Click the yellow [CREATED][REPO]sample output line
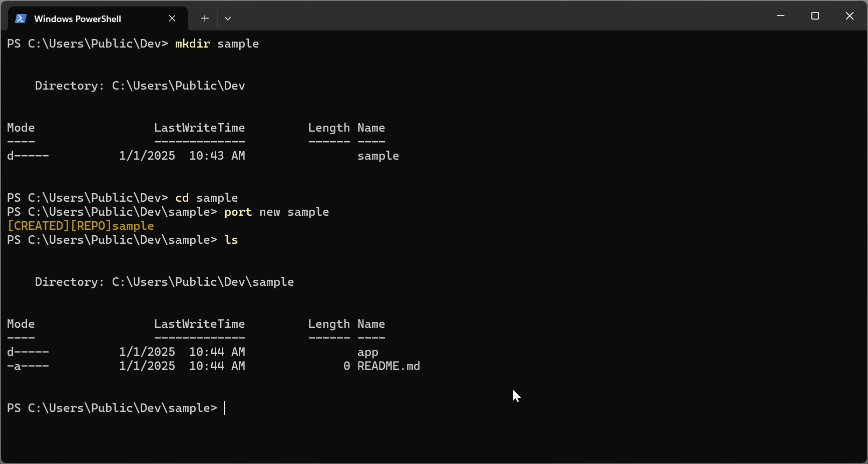 click(x=81, y=226)
